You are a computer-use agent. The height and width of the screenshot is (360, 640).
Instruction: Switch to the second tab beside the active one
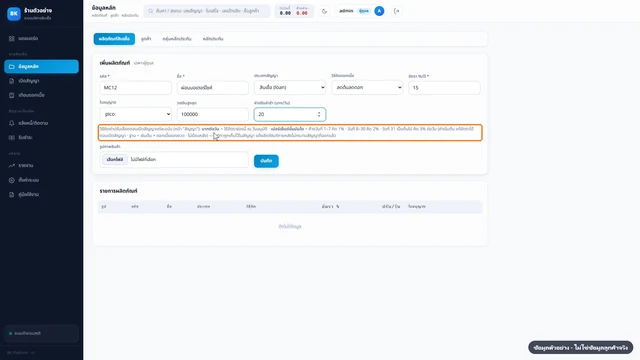click(146, 39)
